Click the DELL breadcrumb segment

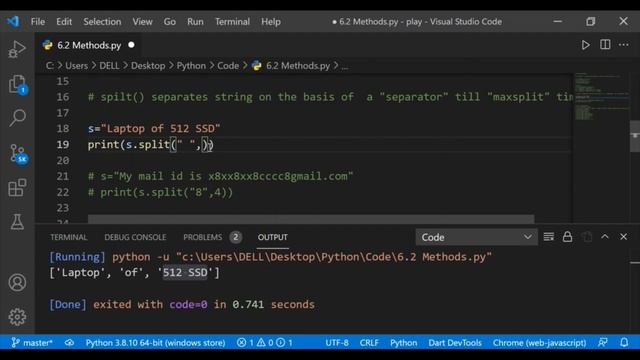[x=109, y=66]
